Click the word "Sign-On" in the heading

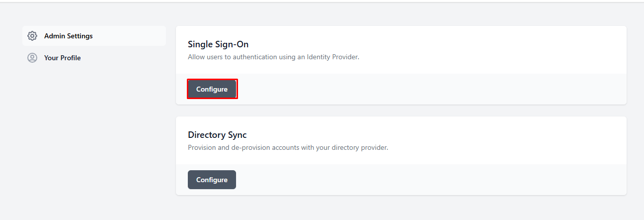coord(232,44)
